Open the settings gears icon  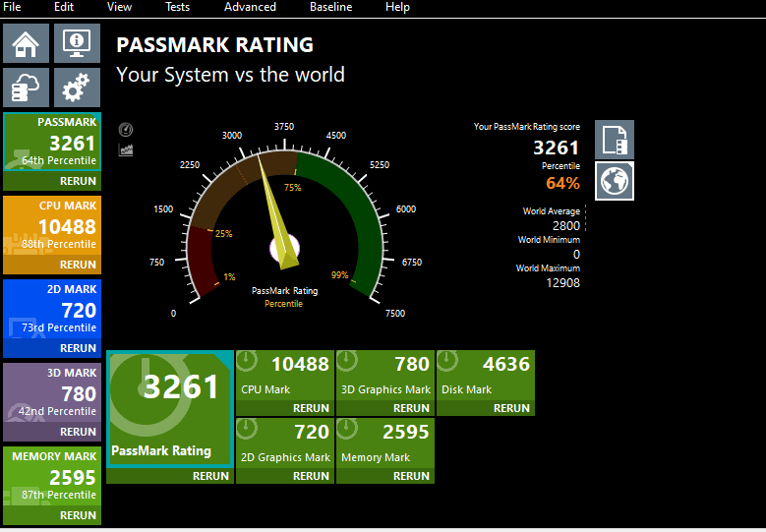coord(77,88)
